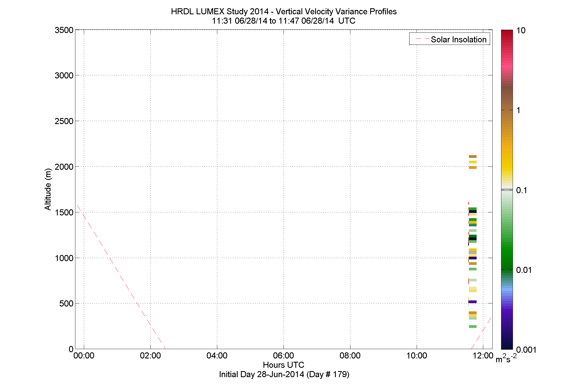The height and width of the screenshot is (392, 577).
Task: Click the lowest green data bar
Action: pos(473,327)
